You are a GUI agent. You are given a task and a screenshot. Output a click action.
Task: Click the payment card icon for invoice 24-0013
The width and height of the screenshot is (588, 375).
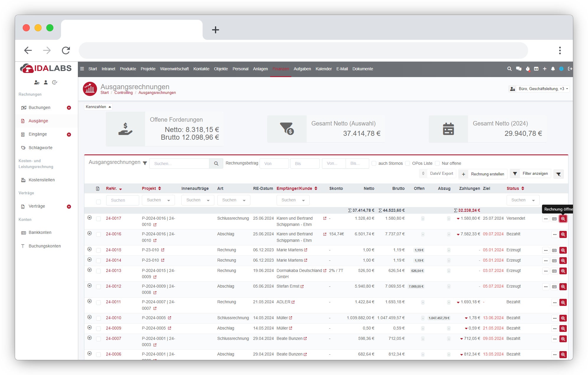(x=554, y=271)
